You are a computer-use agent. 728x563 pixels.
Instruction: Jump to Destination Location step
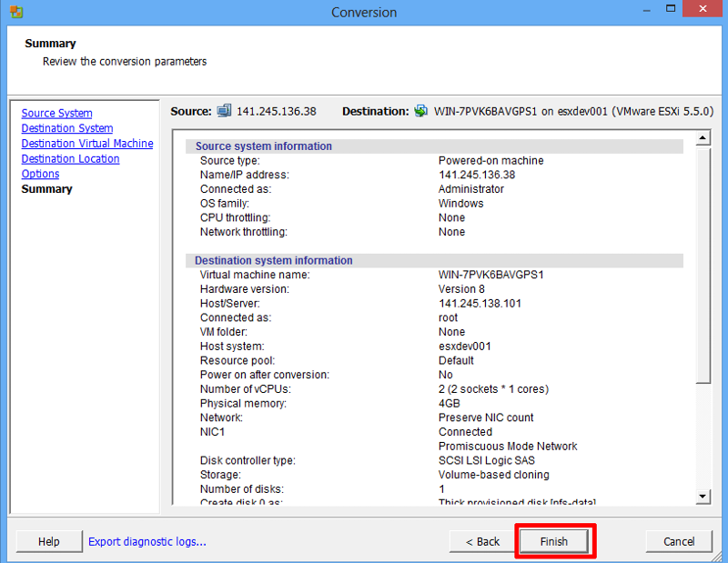point(70,159)
